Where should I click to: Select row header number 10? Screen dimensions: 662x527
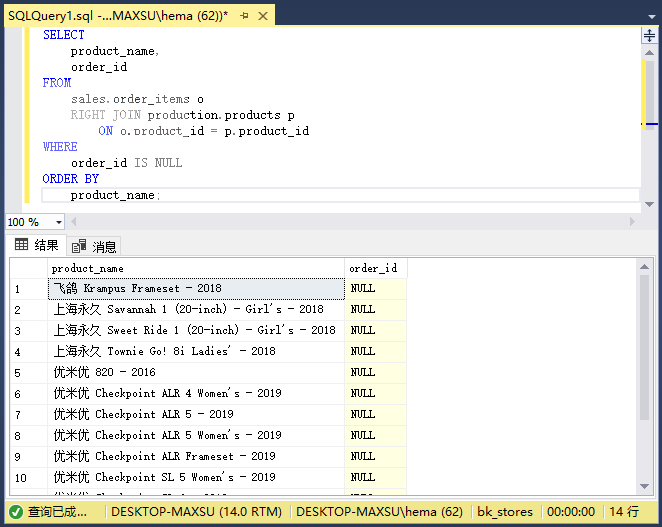click(29, 477)
